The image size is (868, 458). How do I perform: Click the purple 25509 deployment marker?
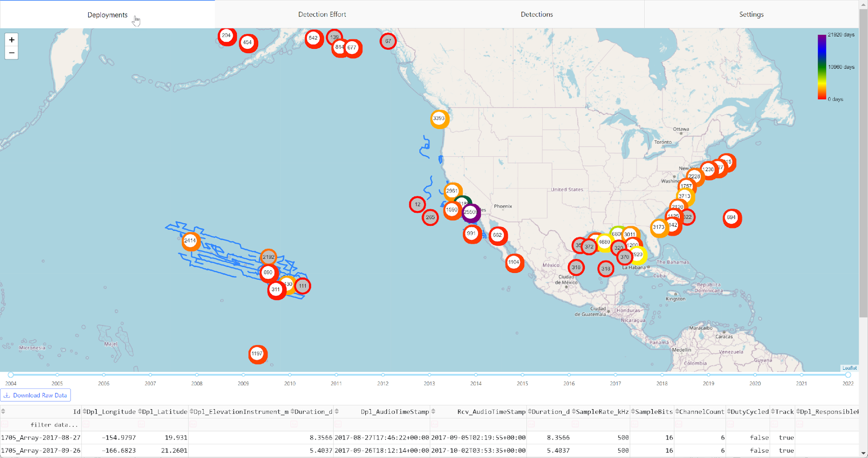point(471,212)
